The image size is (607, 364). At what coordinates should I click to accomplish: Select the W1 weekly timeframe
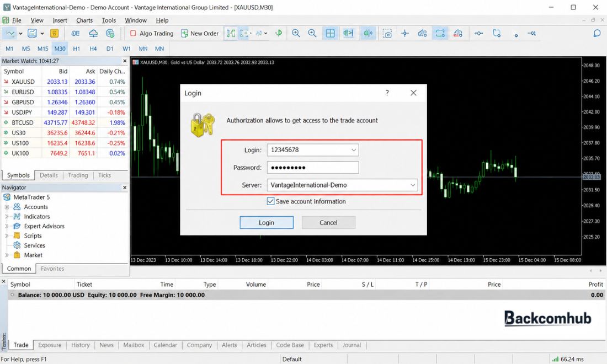pyautogui.click(x=126, y=49)
